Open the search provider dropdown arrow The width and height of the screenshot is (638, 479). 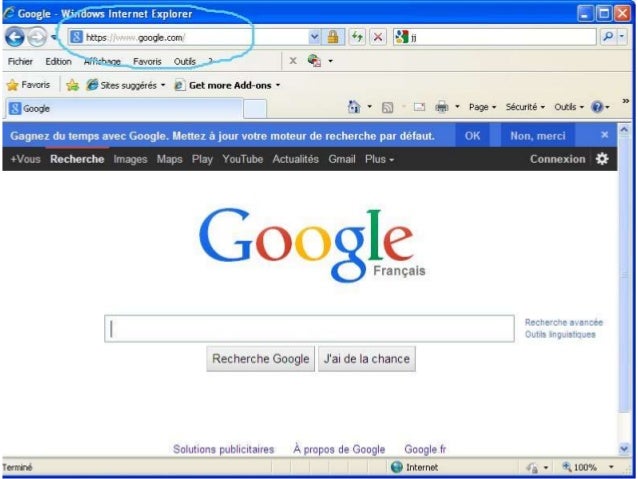[622, 37]
